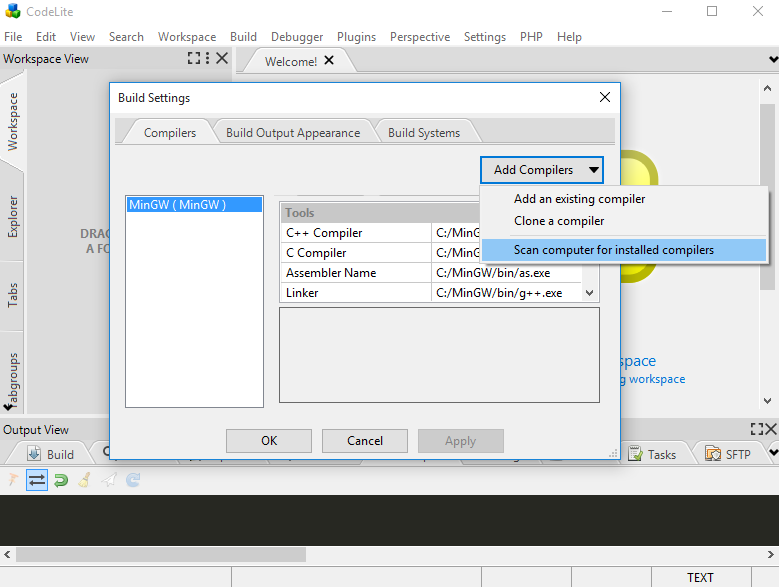Click the Welcome page up arrow

767,88
